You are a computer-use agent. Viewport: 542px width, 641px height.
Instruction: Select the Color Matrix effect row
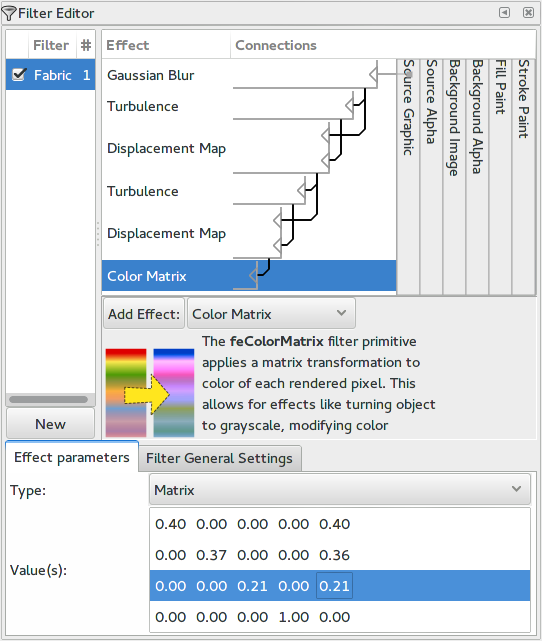click(249, 276)
